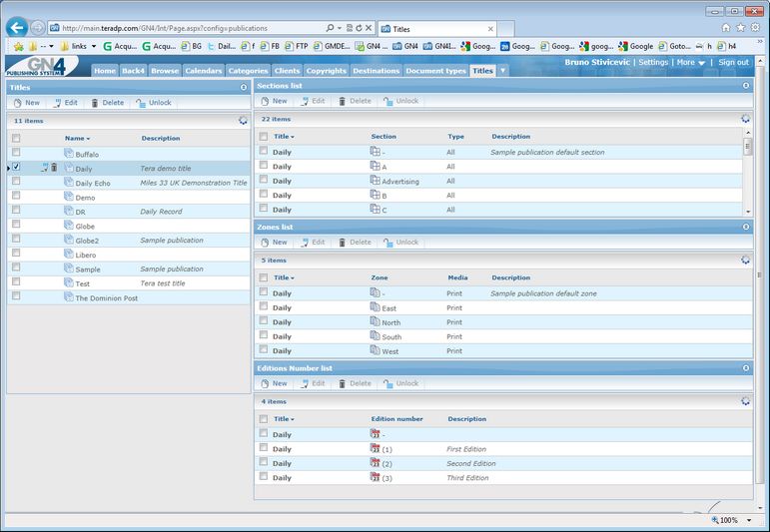Collapse the Sections list panel

point(746,86)
